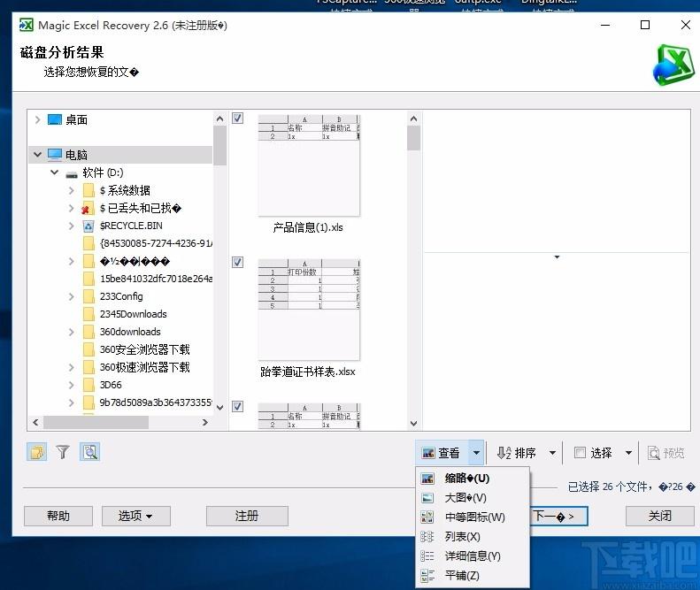Click the 下一步 next button
The image size is (700, 590).
click(x=559, y=517)
